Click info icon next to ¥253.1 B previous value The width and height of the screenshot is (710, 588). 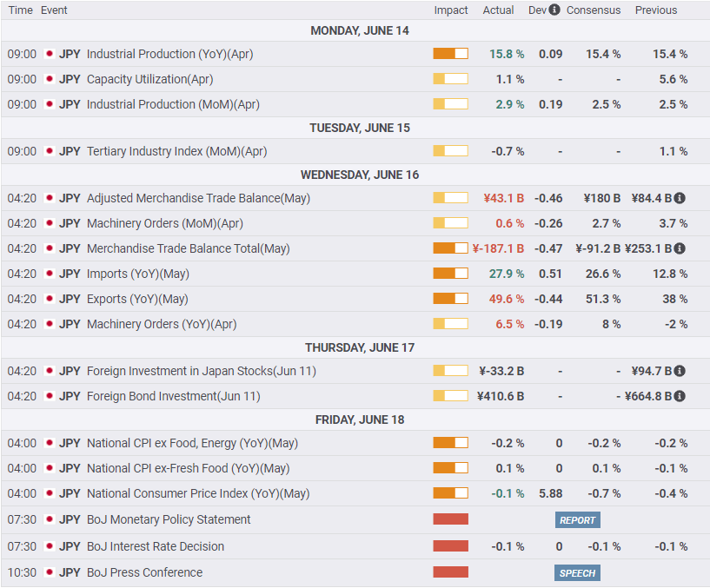(680, 248)
